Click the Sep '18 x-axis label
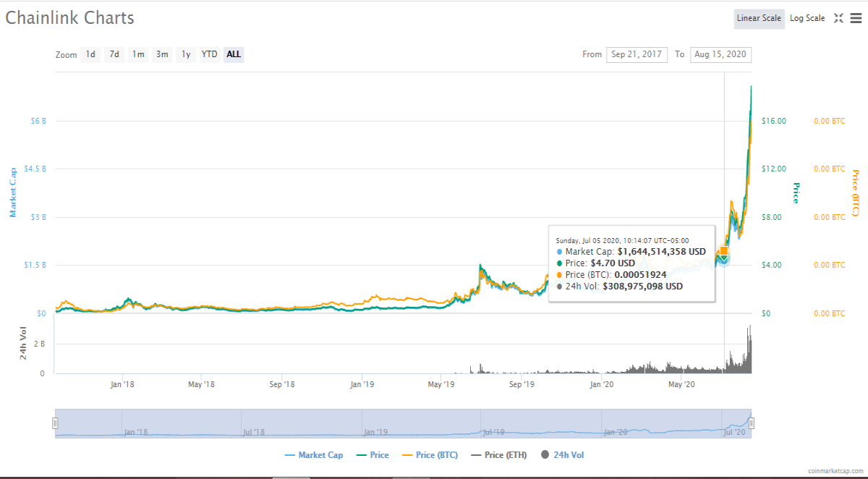The height and width of the screenshot is (479, 868). tap(282, 384)
